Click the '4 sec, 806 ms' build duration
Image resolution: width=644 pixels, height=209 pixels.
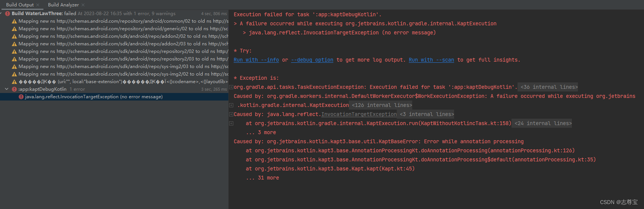click(x=214, y=14)
